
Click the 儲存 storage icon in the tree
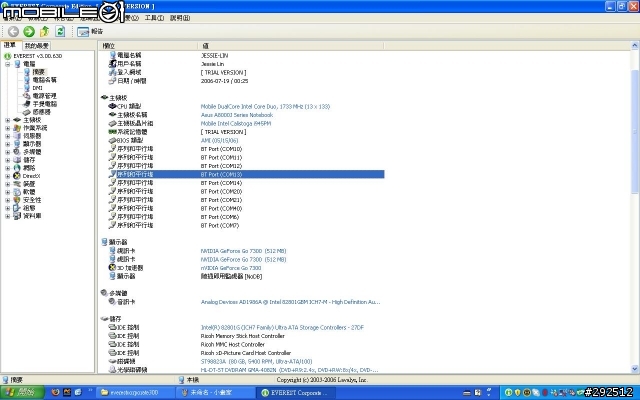click(x=17, y=160)
